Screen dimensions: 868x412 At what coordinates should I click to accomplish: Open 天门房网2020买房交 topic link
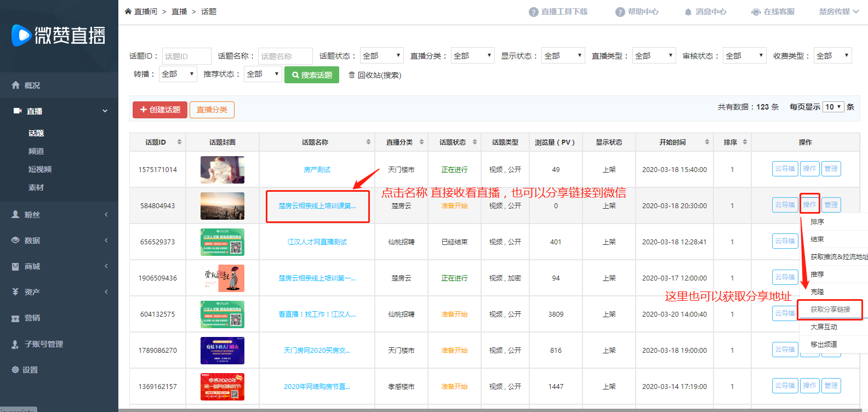coord(317,351)
